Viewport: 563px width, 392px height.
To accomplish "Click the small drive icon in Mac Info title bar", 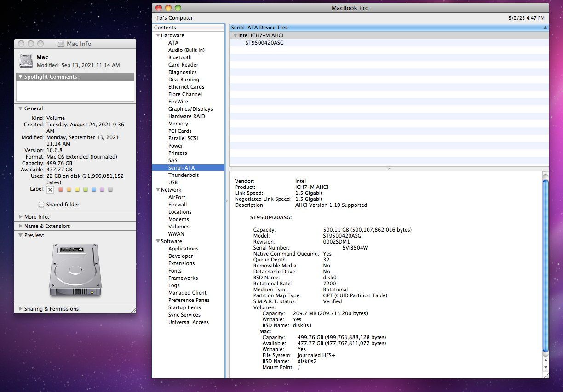I will click(x=61, y=44).
